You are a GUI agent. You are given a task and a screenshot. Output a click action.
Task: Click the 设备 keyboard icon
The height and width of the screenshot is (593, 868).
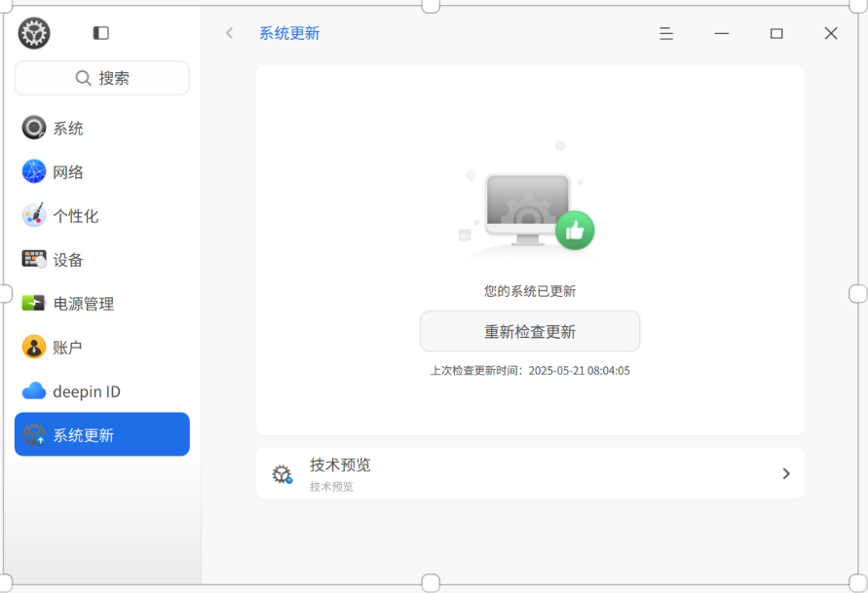tap(34, 259)
